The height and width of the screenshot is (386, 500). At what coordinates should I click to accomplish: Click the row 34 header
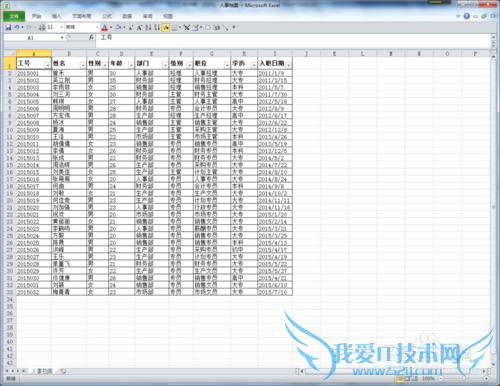click(10, 299)
